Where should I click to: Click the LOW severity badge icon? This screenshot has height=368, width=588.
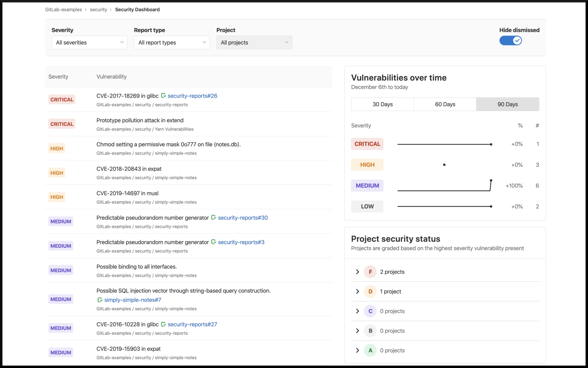click(x=367, y=207)
